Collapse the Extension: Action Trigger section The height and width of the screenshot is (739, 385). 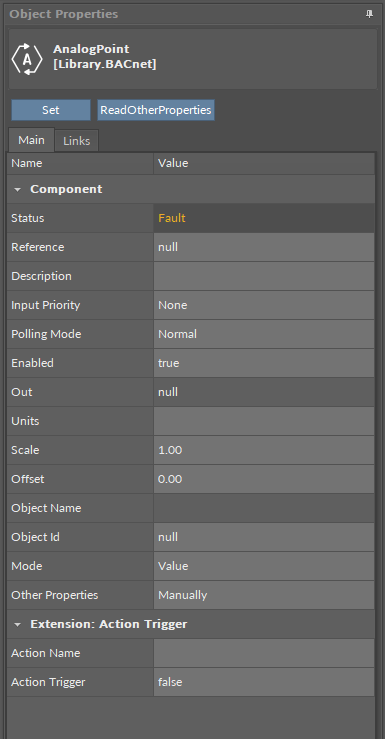pos(18,624)
